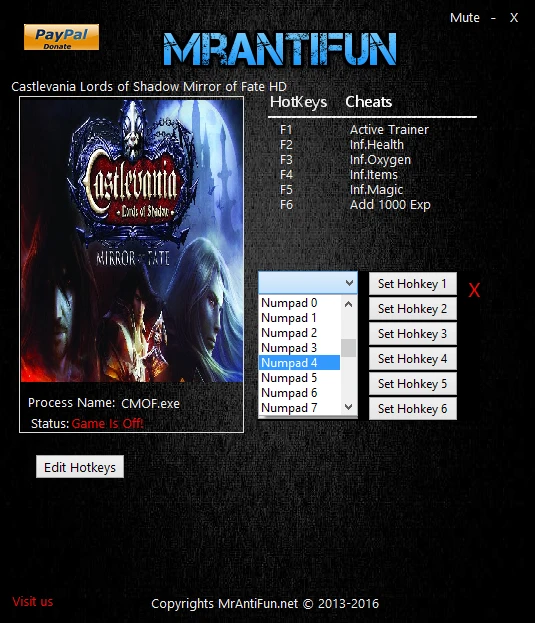Click the Castlevania game cover image
The height and width of the screenshot is (623, 535).
pyautogui.click(x=132, y=240)
